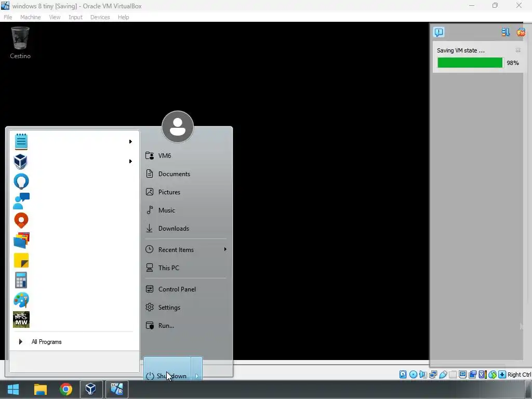
Task: Open the Help menu
Action: [x=124, y=17]
